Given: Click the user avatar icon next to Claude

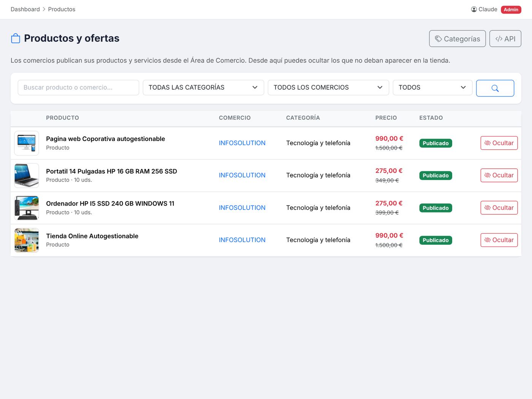Looking at the screenshot, I should (474, 9).
